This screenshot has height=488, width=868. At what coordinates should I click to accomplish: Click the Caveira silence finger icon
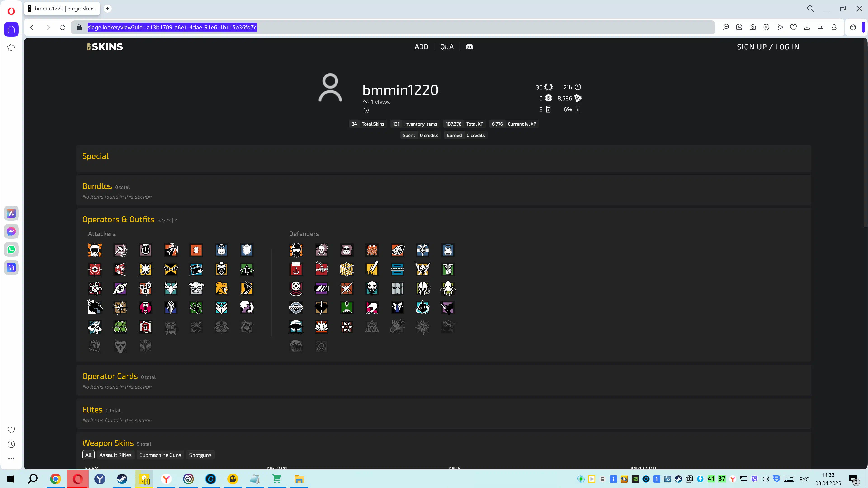[x=448, y=269]
